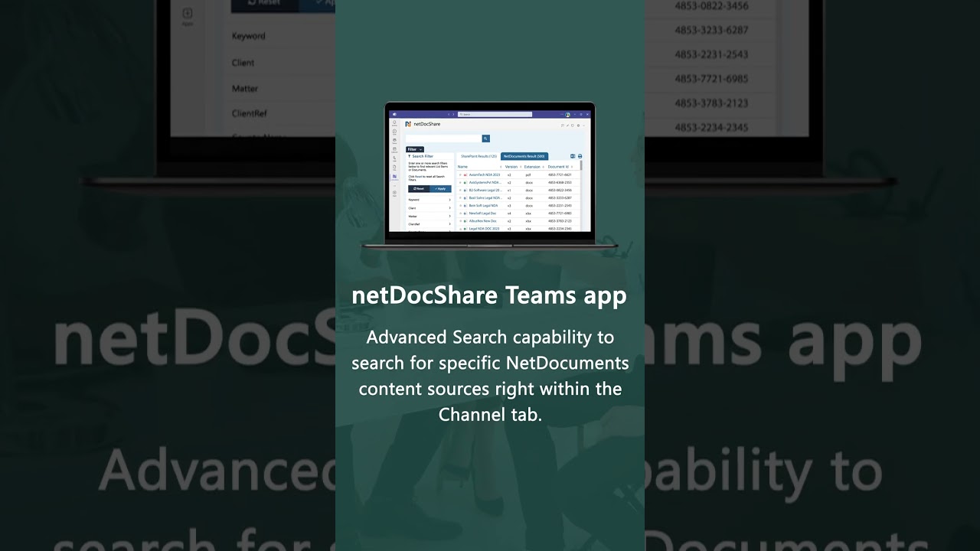Open the Basil Solns Legal NDA document
The height and width of the screenshot is (551, 980).
pos(485,198)
